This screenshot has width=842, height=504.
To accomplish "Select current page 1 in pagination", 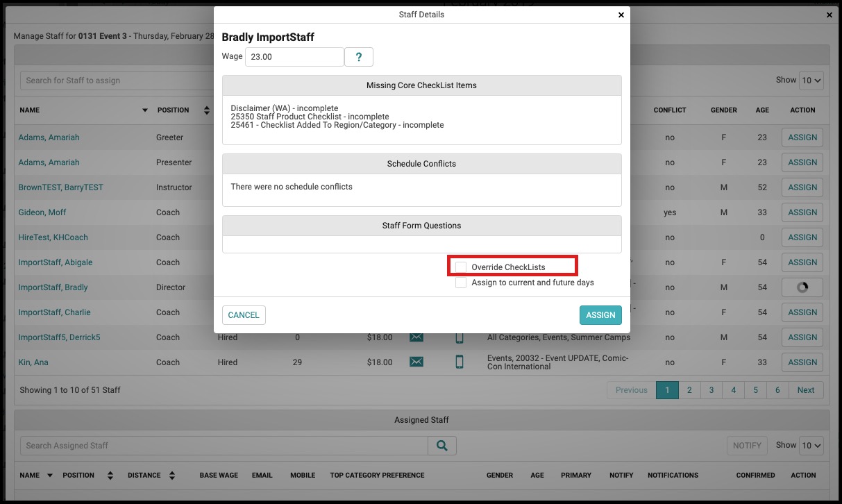I will click(667, 390).
